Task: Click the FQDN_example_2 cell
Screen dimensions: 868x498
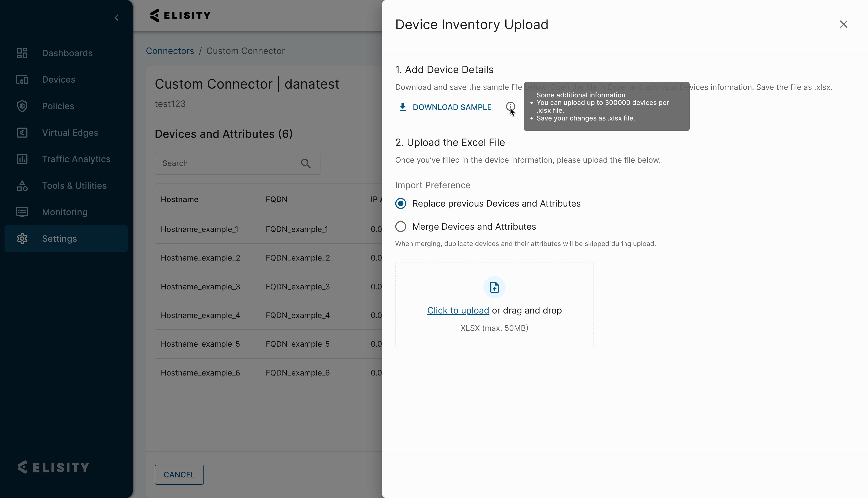Action: point(298,258)
